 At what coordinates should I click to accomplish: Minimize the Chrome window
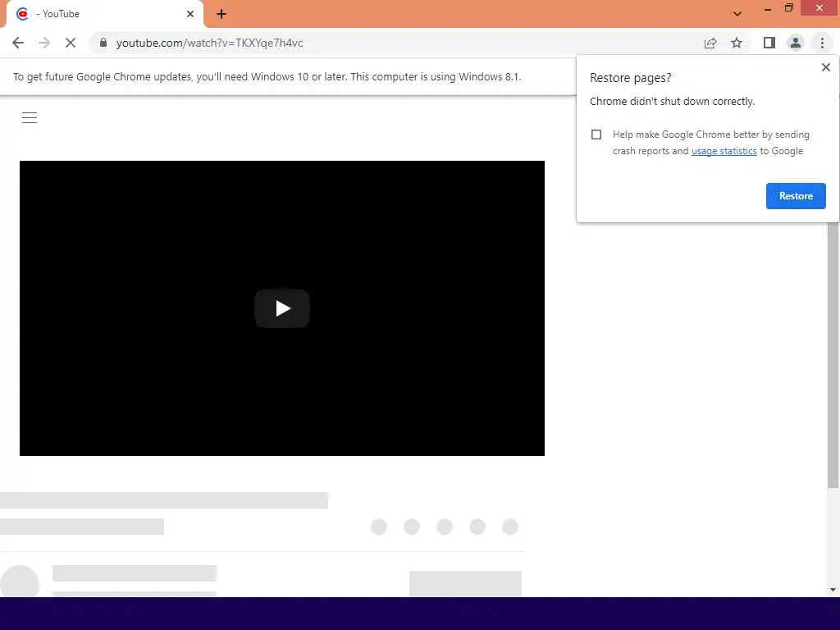click(x=767, y=9)
